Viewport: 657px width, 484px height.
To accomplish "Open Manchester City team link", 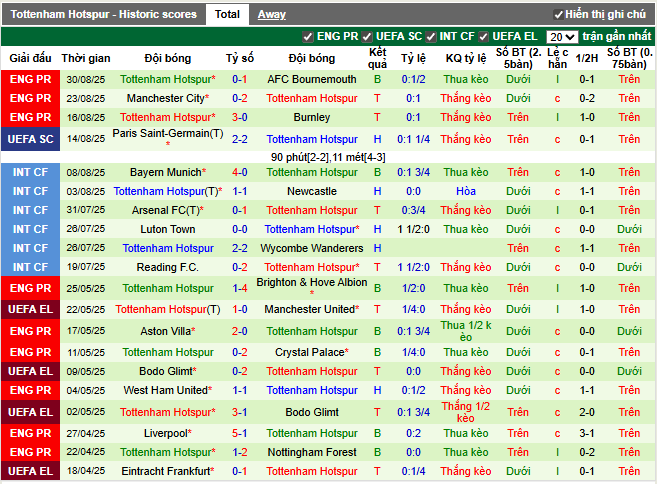I will [166, 98].
